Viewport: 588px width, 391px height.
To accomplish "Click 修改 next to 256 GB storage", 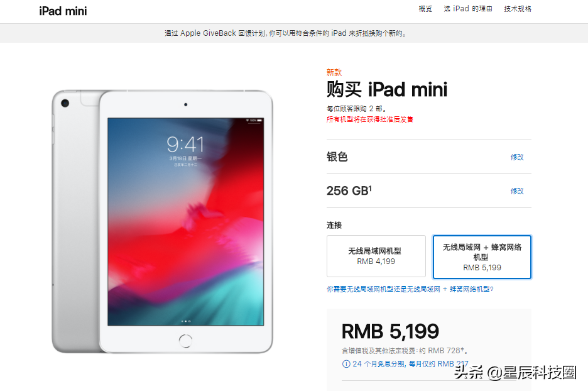I will 517,191.
